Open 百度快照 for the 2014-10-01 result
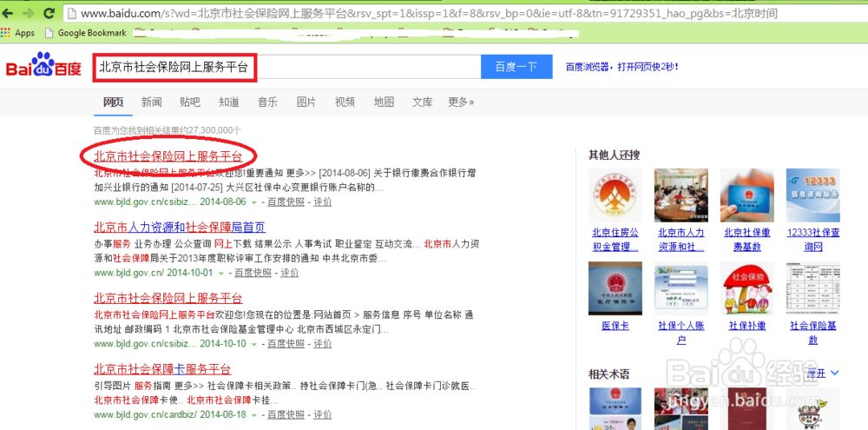Image resolution: width=868 pixels, height=430 pixels. click(253, 273)
